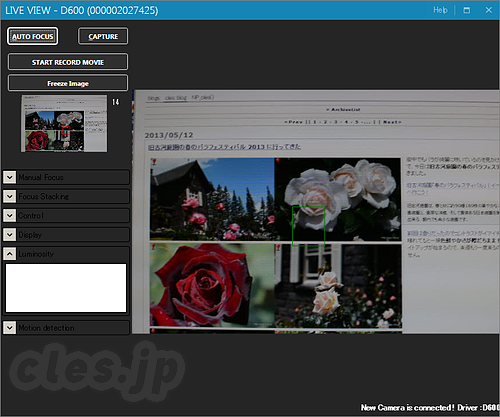
Task: Expand the Motion detection section chevron
Action: tap(10, 328)
